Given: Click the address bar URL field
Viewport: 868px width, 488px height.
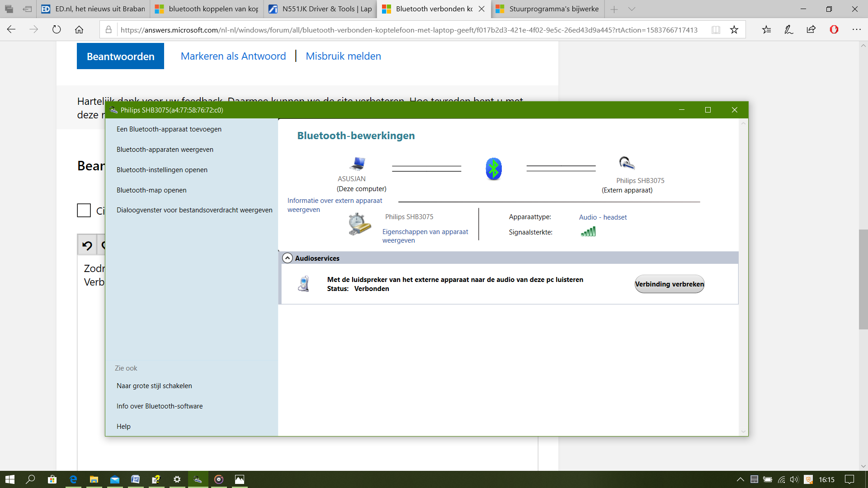Looking at the screenshot, I should 409,30.
